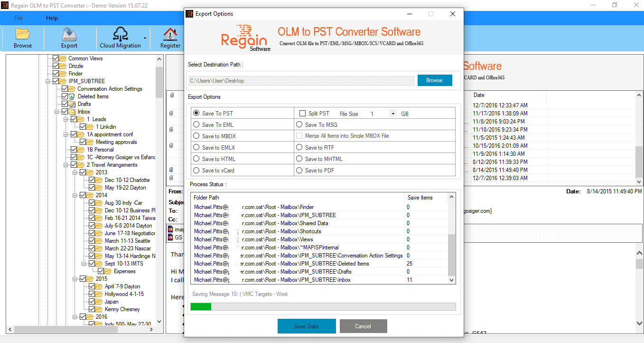This screenshot has width=644, height=343.
Task: Enable the Split PST checkbox
Action: pos(303,113)
